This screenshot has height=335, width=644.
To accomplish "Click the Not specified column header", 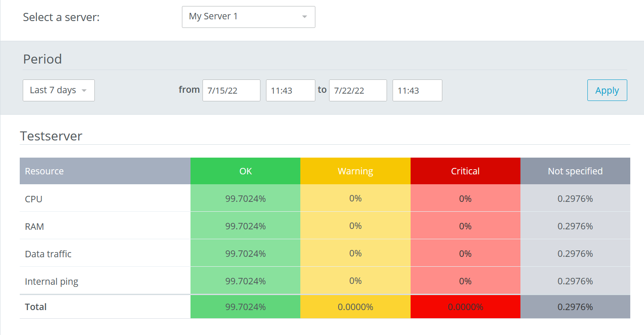I will point(575,171).
